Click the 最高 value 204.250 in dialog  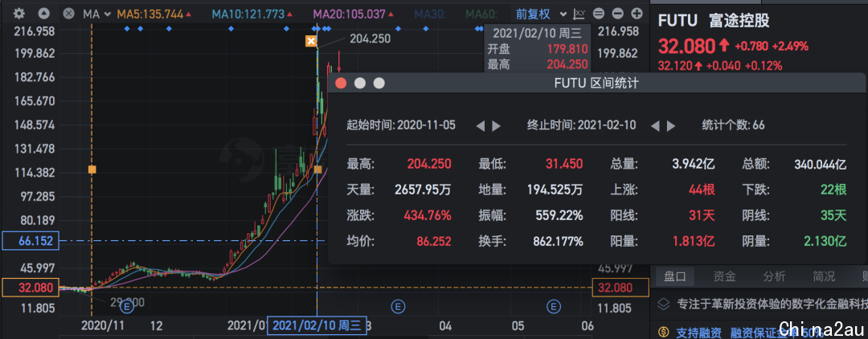click(x=429, y=164)
